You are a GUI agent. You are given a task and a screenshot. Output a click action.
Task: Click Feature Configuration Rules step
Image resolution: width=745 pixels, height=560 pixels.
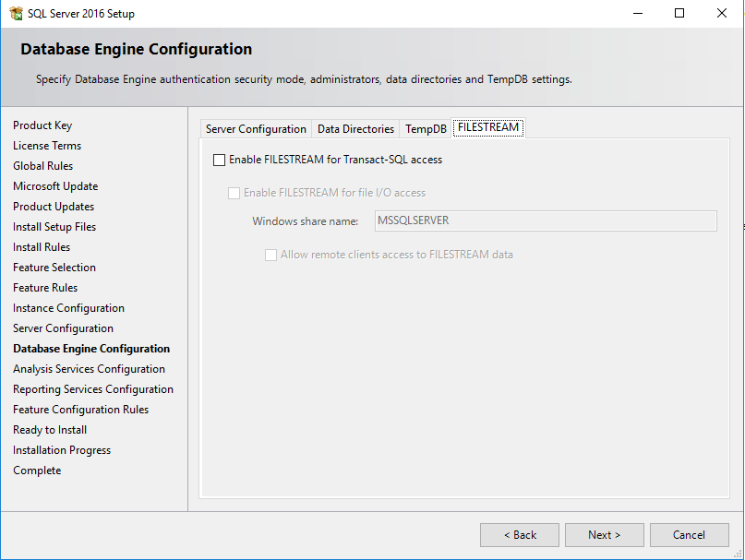click(x=80, y=410)
